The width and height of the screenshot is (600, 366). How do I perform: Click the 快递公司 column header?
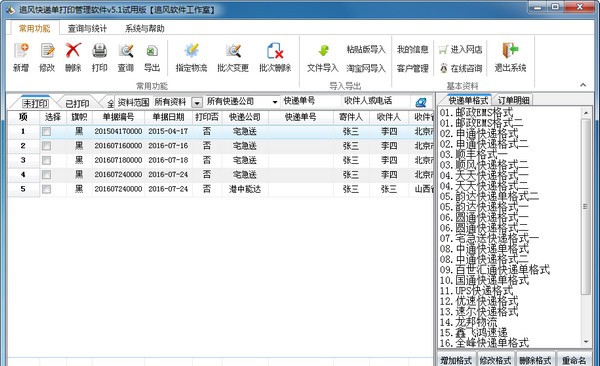(x=245, y=117)
